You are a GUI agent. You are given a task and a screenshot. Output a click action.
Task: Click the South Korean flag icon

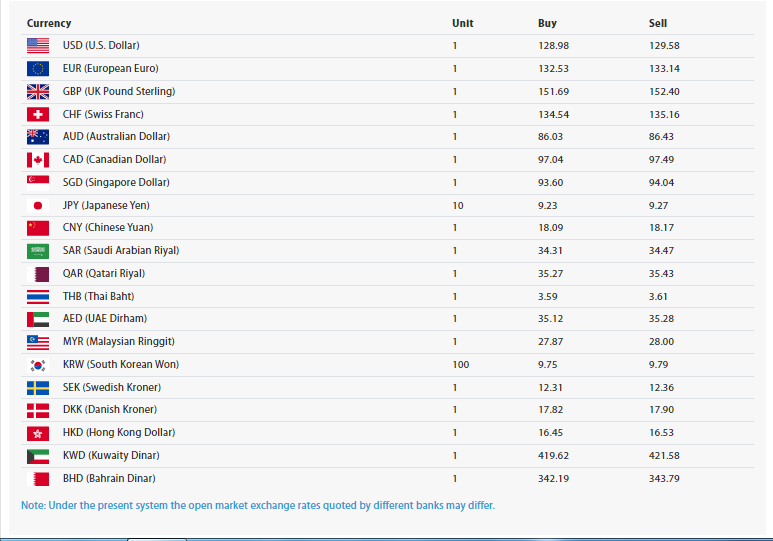[x=38, y=365]
